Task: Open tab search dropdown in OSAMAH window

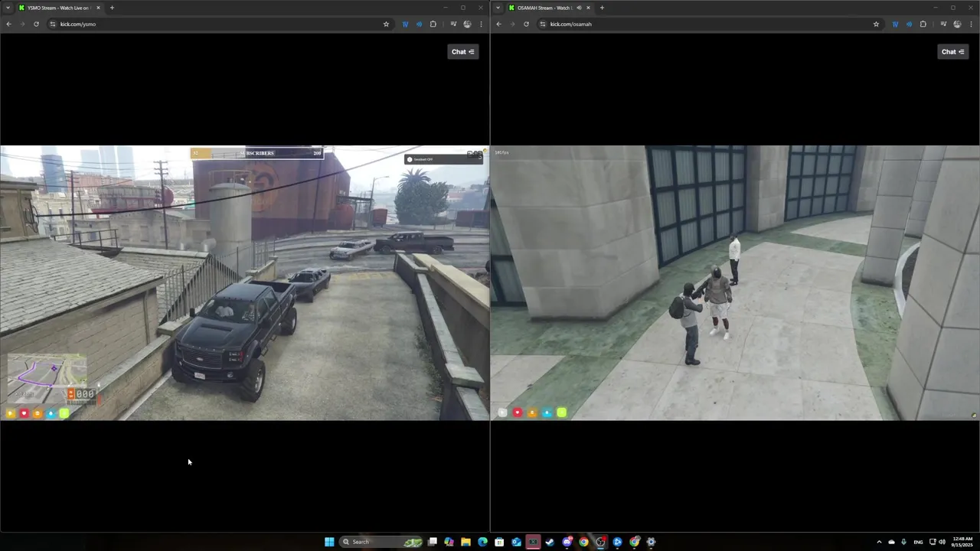Action: (x=498, y=8)
